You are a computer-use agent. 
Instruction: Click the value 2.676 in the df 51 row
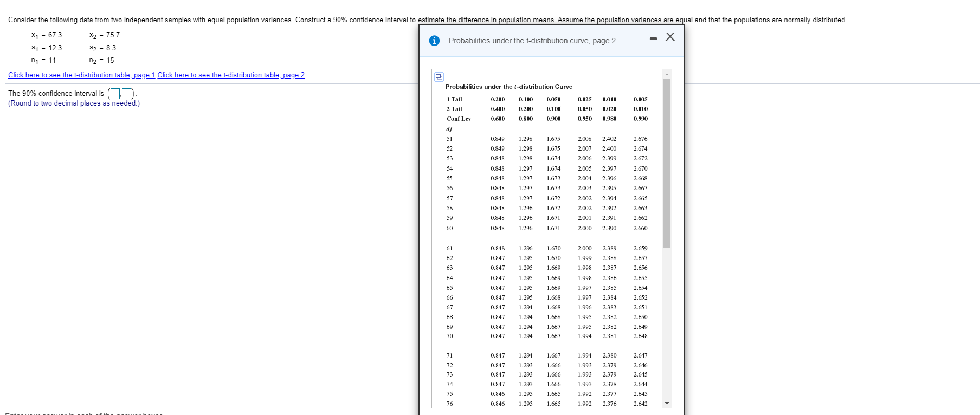tap(640, 139)
